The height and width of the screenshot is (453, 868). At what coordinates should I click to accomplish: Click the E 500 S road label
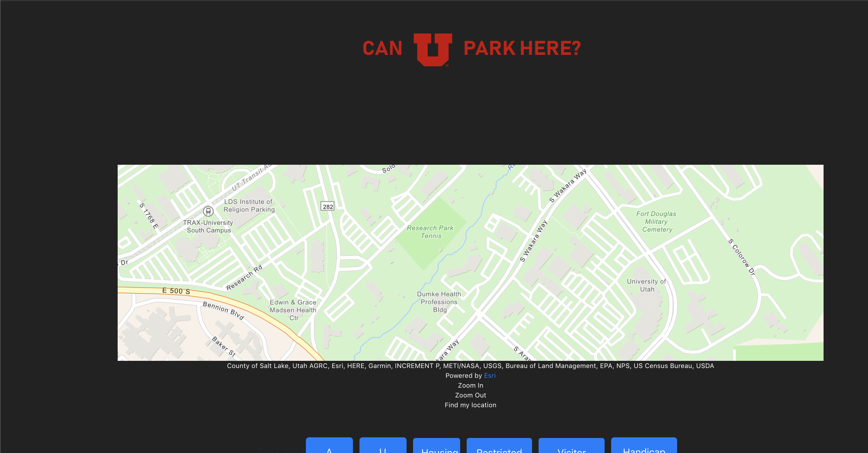[176, 291]
